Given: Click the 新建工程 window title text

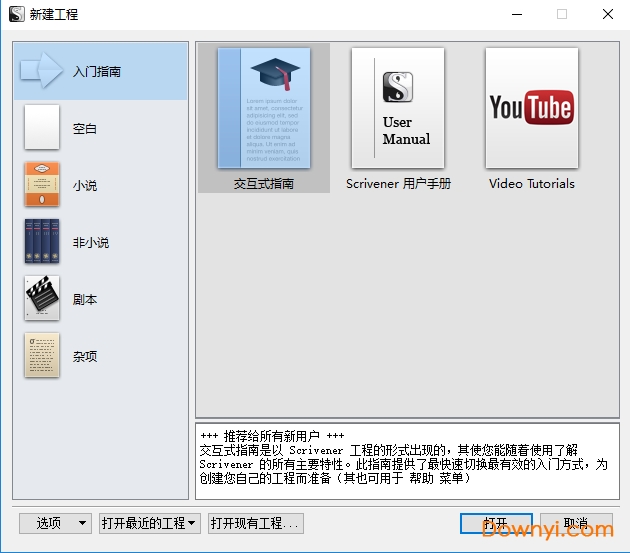Looking at the screenshot, I should pos(54,14).
